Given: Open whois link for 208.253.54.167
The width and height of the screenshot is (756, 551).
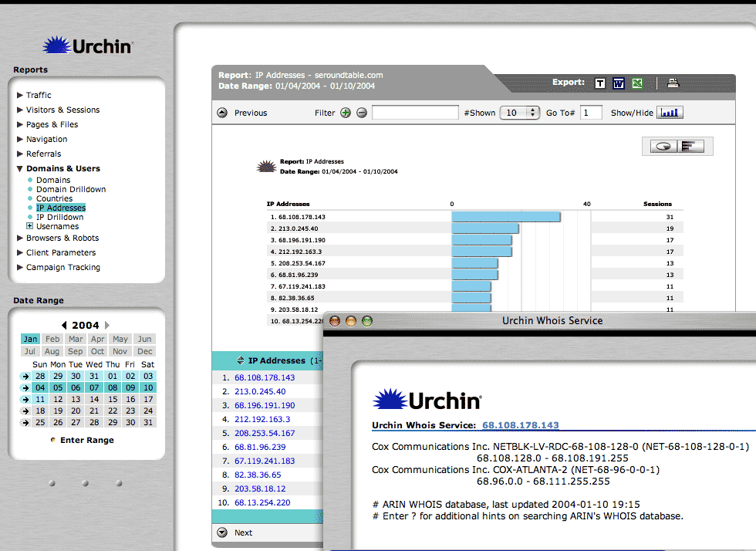Looking at the screenshot, I should pos(265,433).
